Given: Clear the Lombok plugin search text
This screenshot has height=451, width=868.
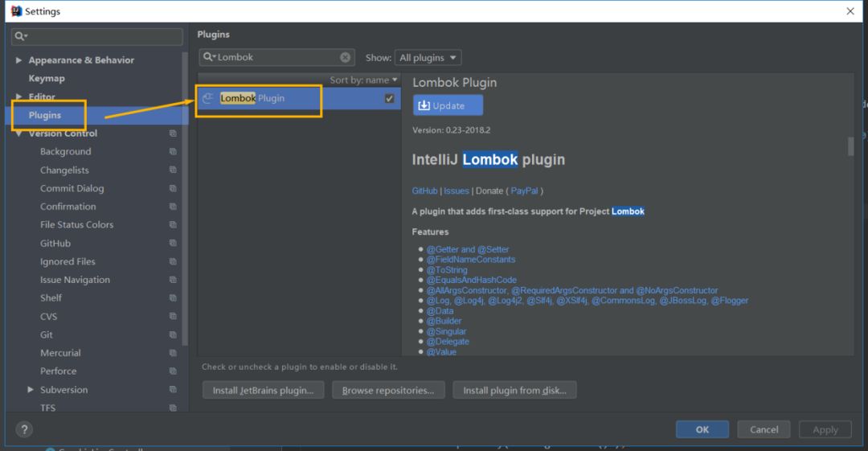Looking at the screenshot, I should pos(345,57).
